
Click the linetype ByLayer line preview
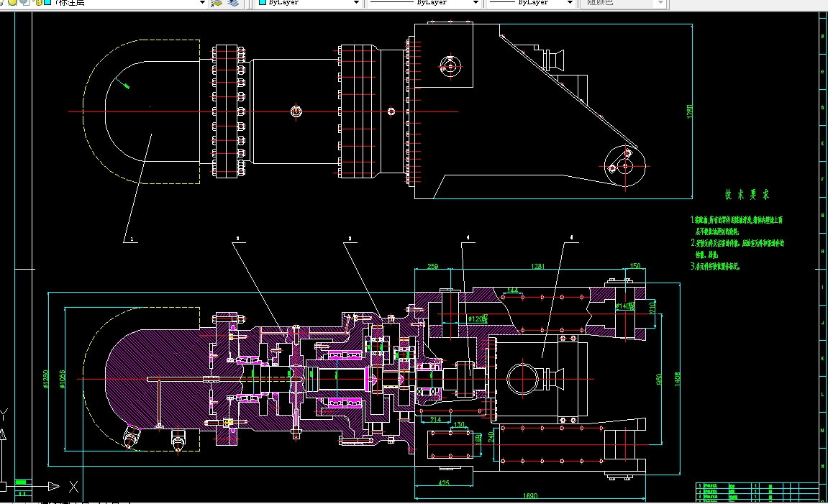click(391, 2)
